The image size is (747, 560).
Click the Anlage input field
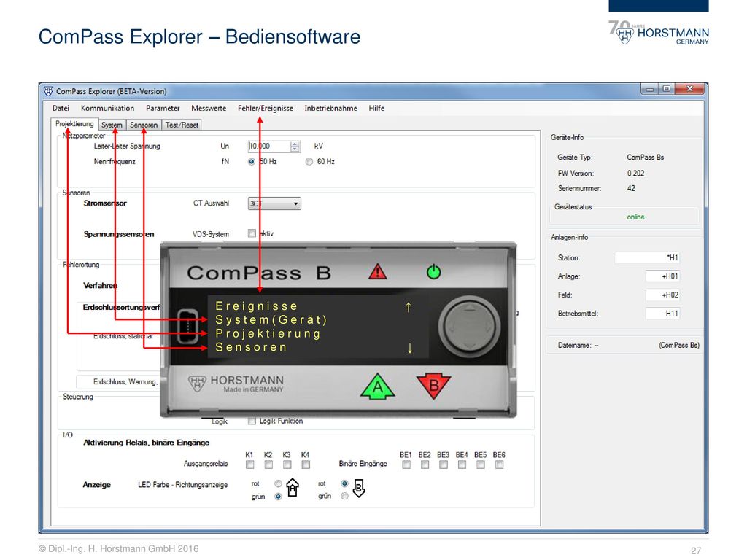pyautogui.click(x=662, y=276)
